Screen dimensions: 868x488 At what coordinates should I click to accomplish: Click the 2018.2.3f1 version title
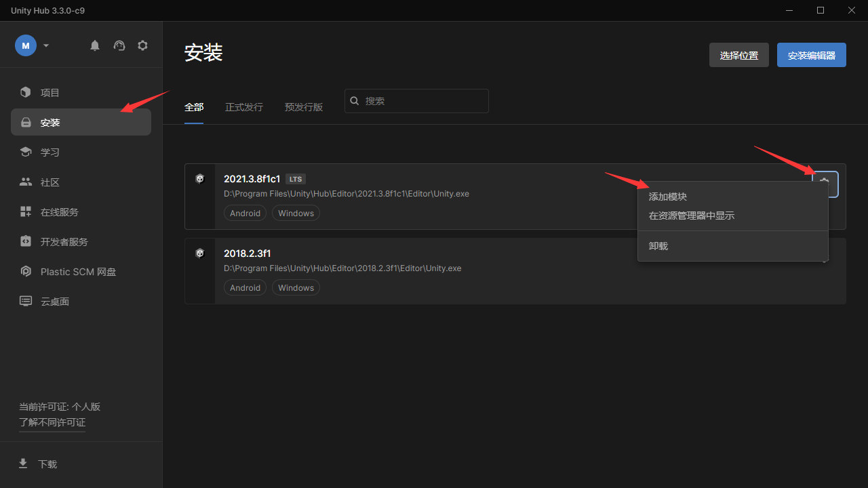(x=248, y=253)
